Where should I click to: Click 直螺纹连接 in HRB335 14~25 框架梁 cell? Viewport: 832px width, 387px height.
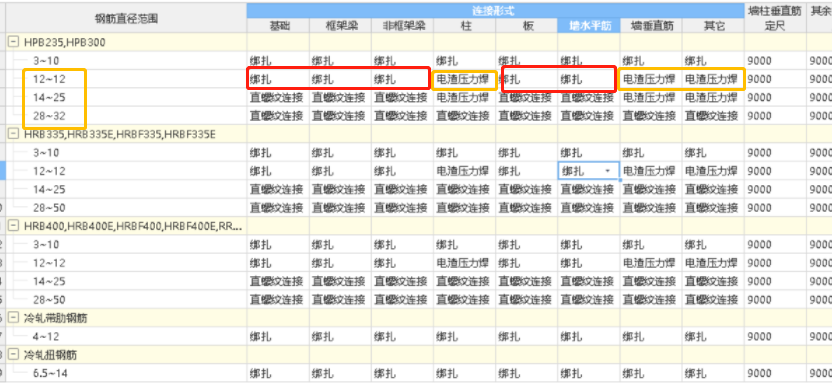[339, 189]
